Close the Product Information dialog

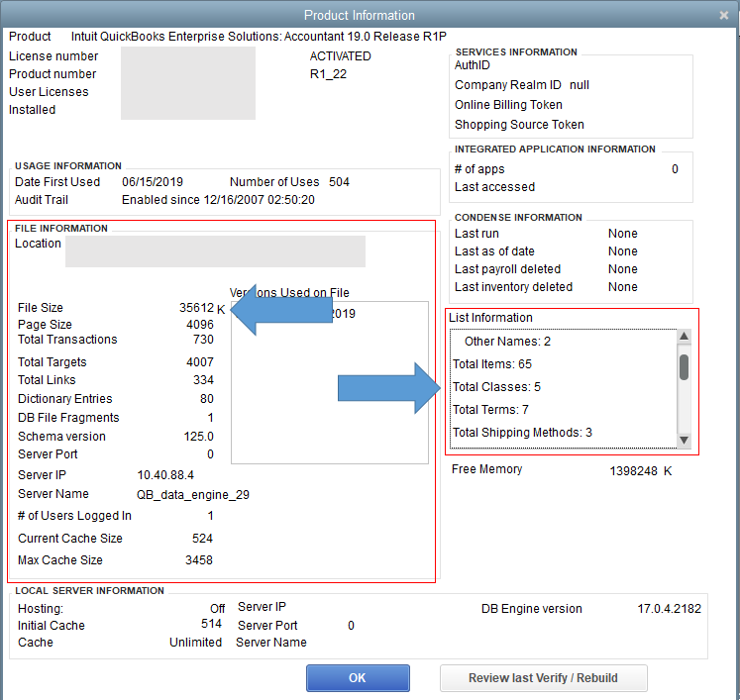point(724,16)
